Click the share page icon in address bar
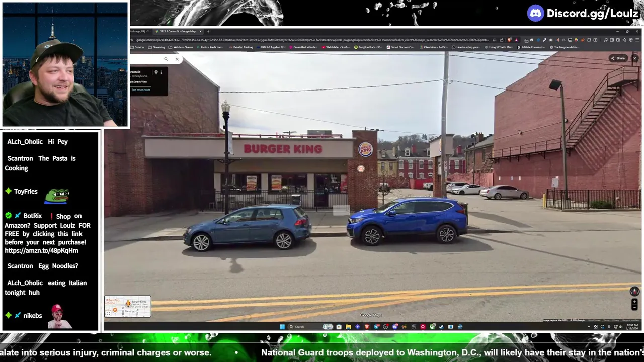The width and height of the screenshot is (644, 362). pos(502,40)
